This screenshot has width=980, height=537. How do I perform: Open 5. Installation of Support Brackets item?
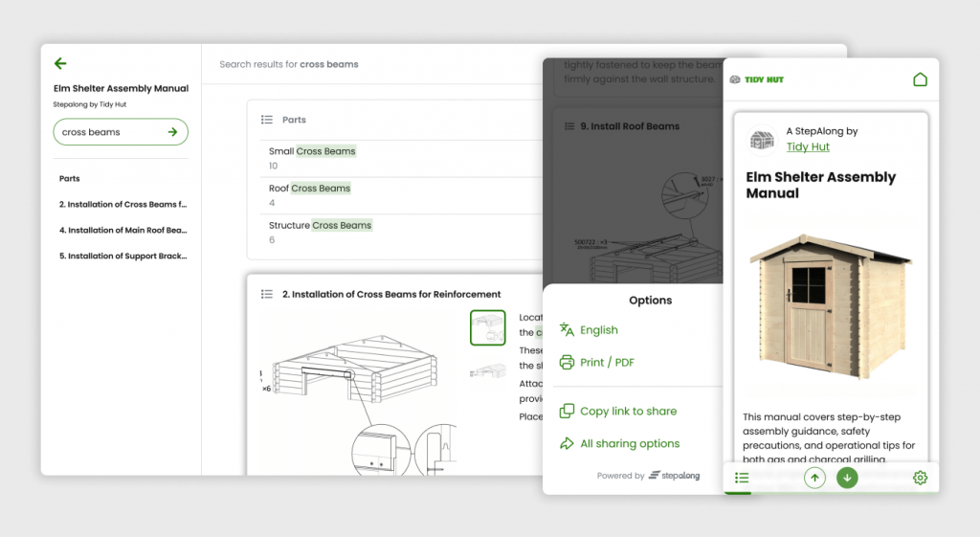click(123, 256)
